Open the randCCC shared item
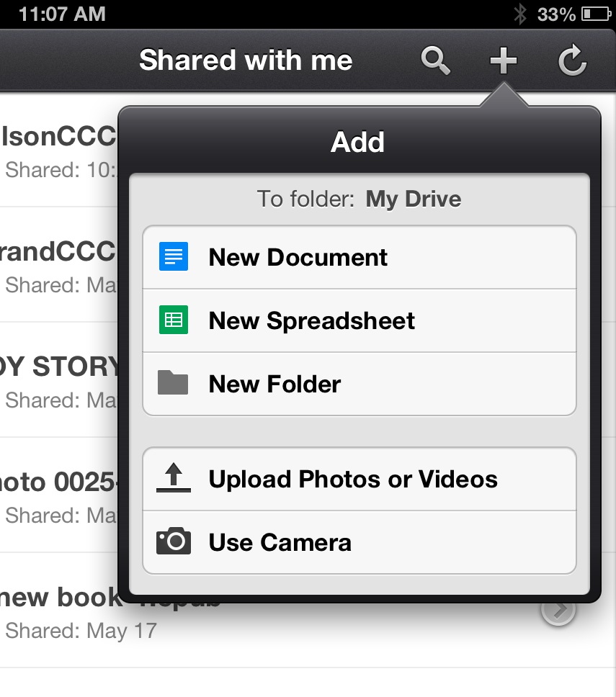 coord(58,265)
